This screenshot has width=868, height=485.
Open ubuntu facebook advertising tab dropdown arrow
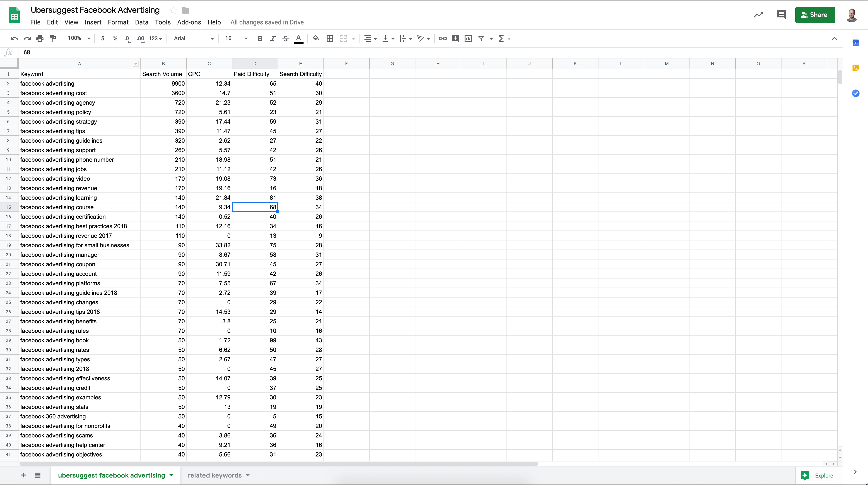point(171,475)
